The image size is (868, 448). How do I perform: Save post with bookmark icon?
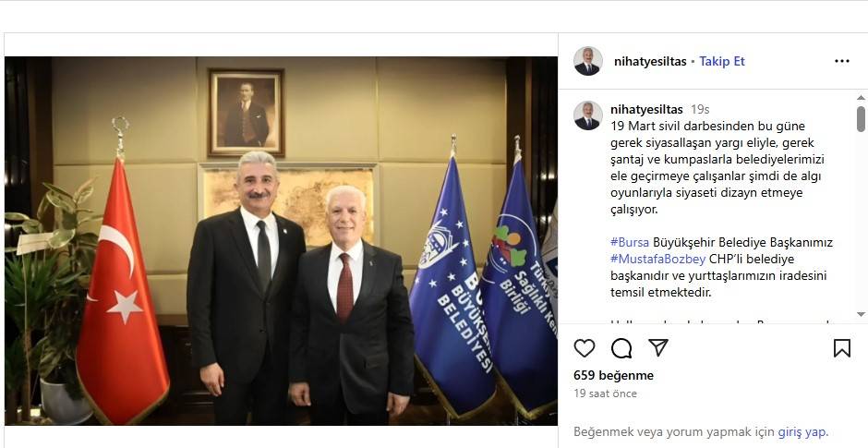(841, 347)
